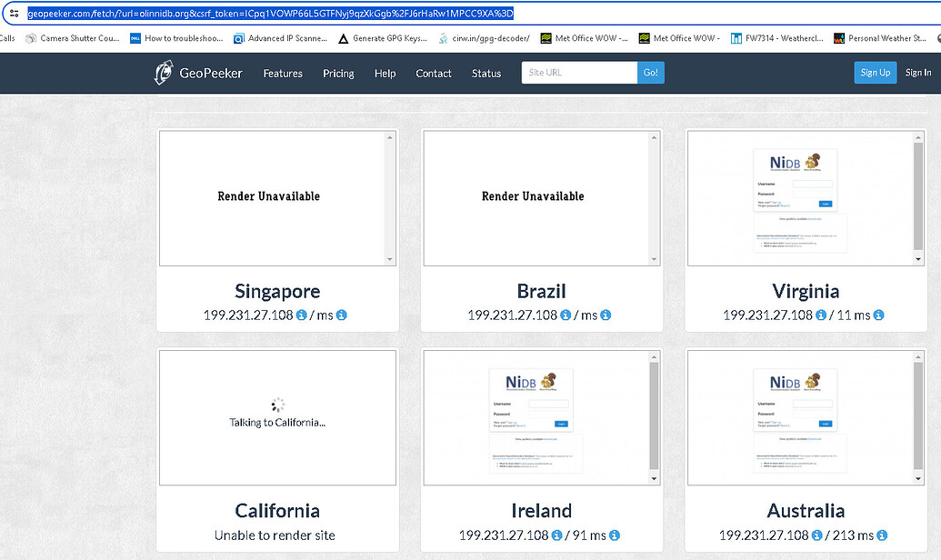941x560 pixels.
Task: Open the Sign In link
Action: click(x=918, y=73)
